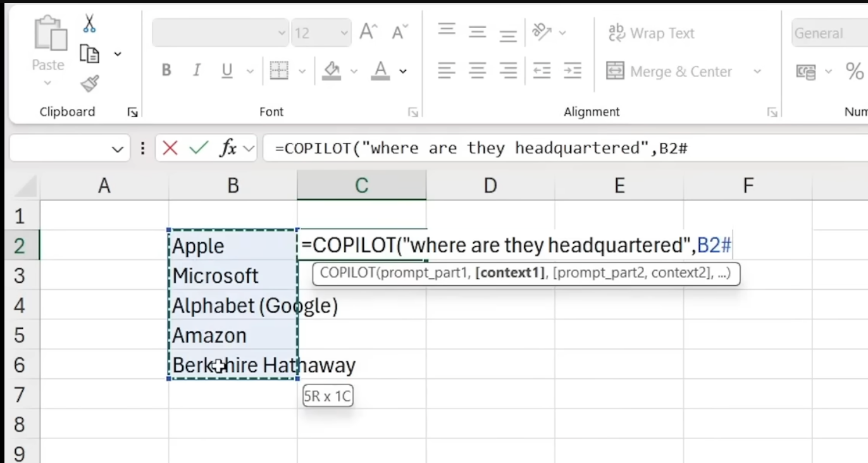
Task: Toggle Bold formatting
Action: coord(166,70)
